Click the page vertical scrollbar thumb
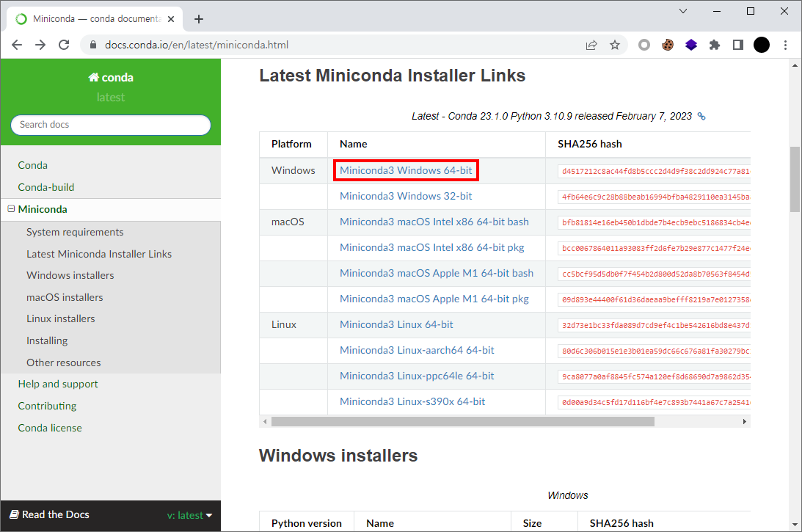The width and height of the screenshot is (802, 532). (795, 179)
